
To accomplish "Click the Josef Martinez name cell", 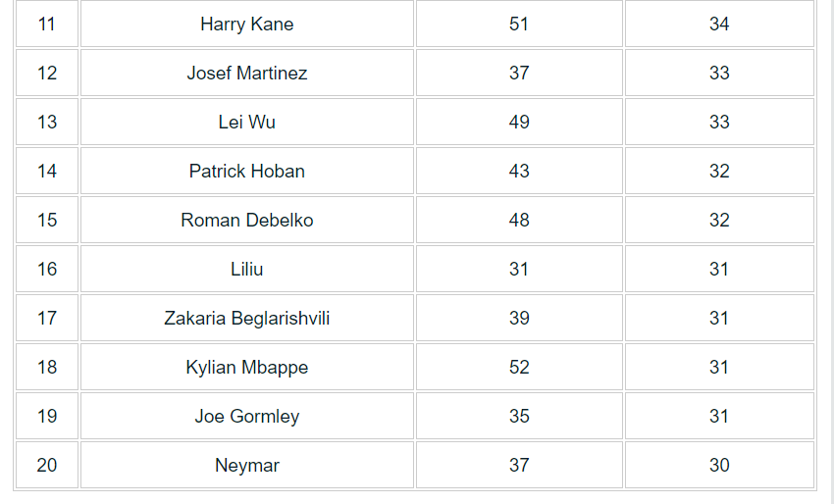I will [x=247, y=73].
